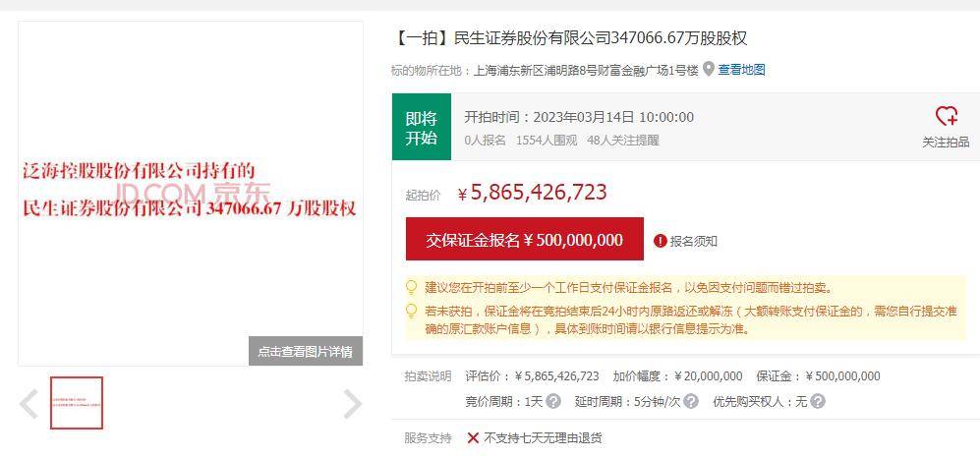Go to next thumbnail with right arrow

[353, 403]
